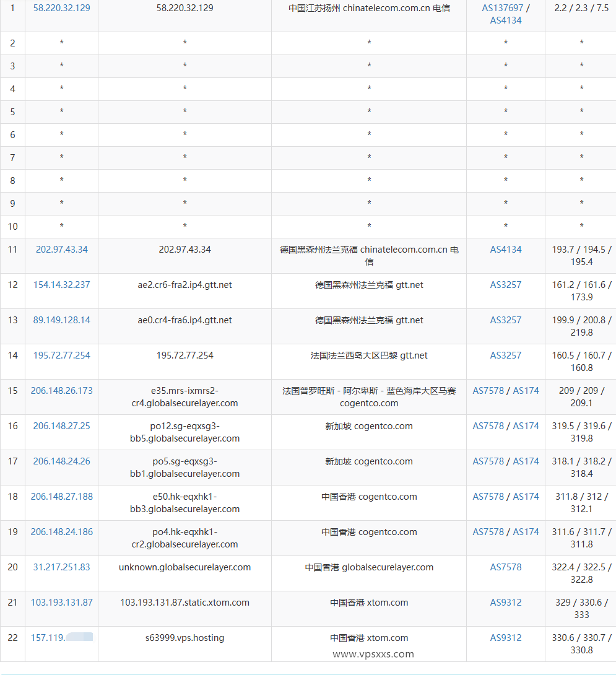The width and height of the screenshot is (616, 675).
Task: Open AS7578 link in hop 17 row
Action: click(x=488, y=461)
